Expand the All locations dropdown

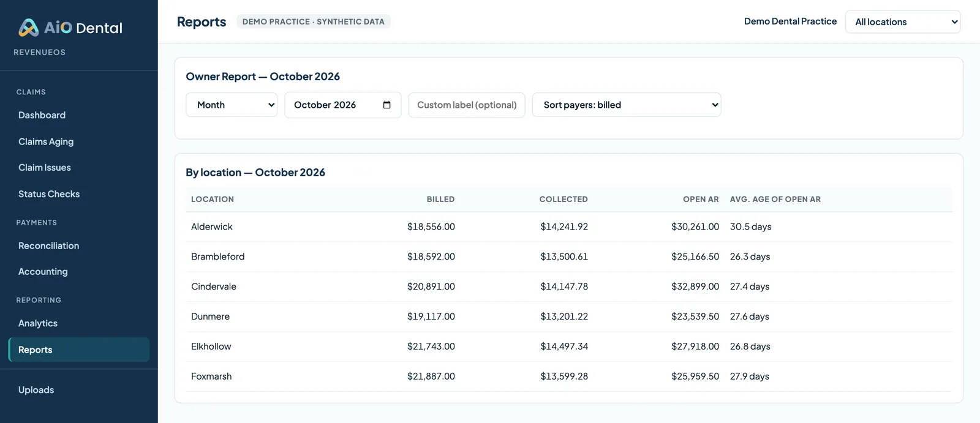pyautogui.click(x=903, y=21)
